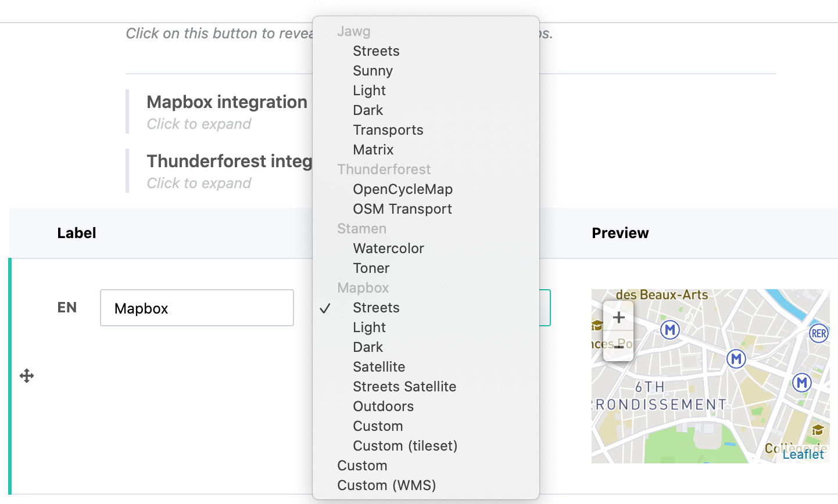Click the graduation cap icon near Collège
This screenshot has width=838, height=504.
[x=818, y=430]
